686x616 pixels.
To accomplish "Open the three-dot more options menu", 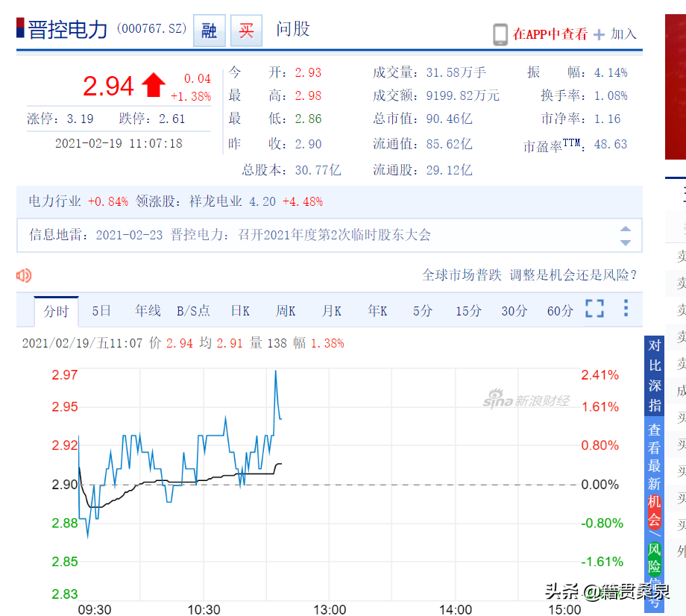I will [626, 308].
